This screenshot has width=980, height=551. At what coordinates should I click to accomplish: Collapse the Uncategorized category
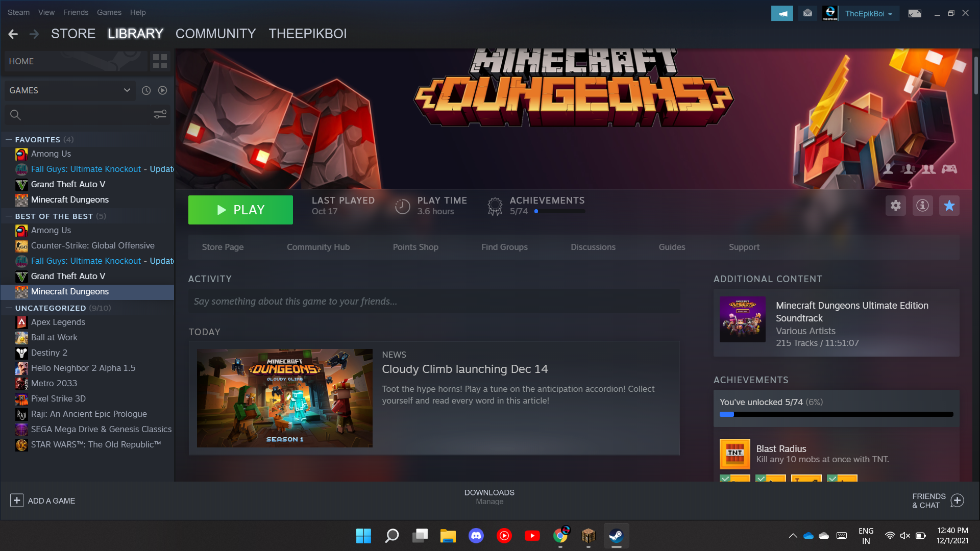(x=9, y=308)
